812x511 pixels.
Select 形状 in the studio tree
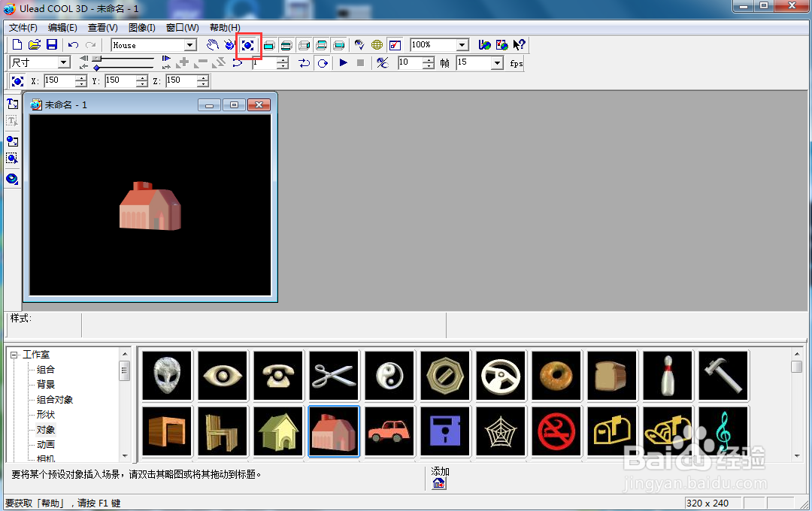(x=46, y=415)
